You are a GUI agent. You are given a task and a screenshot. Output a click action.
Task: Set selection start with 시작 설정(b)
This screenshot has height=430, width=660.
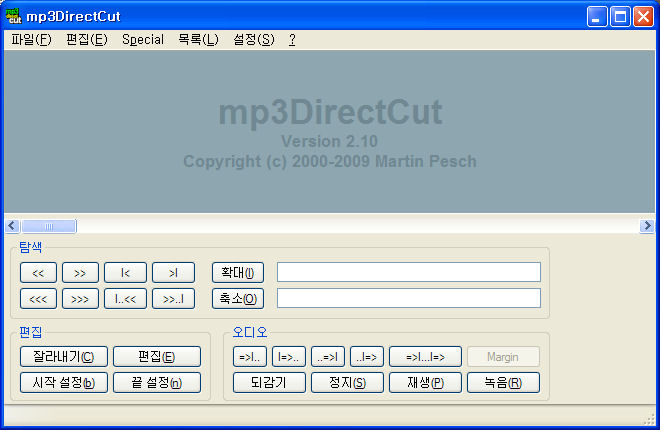64,382
